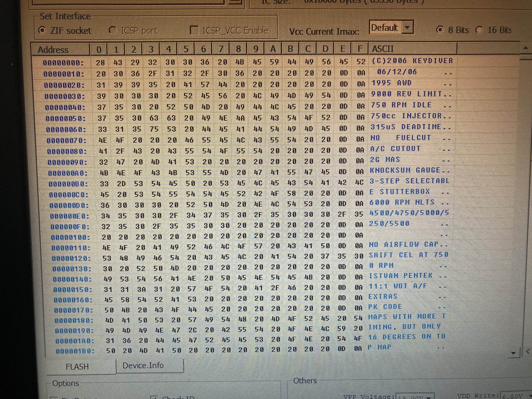The image size is (532, 399).
Task: Select address row 00000100:
Action: (71, 237)
